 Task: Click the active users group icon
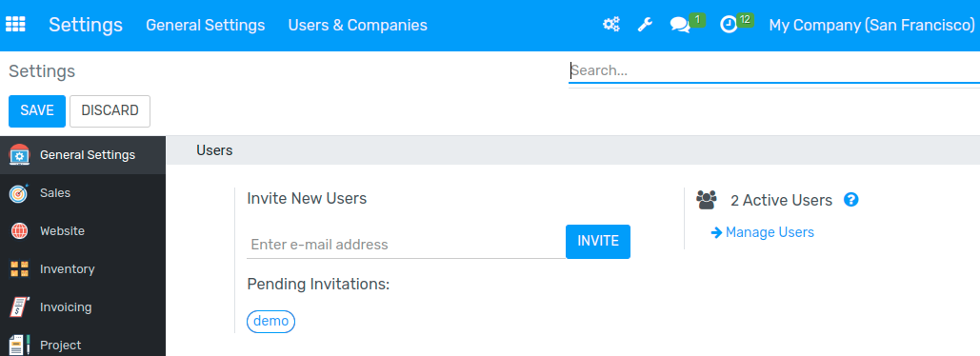[x=707, y=200]
